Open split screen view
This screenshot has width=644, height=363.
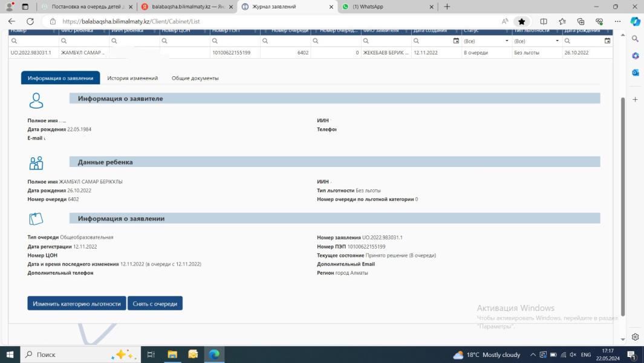tap(544, 21)
